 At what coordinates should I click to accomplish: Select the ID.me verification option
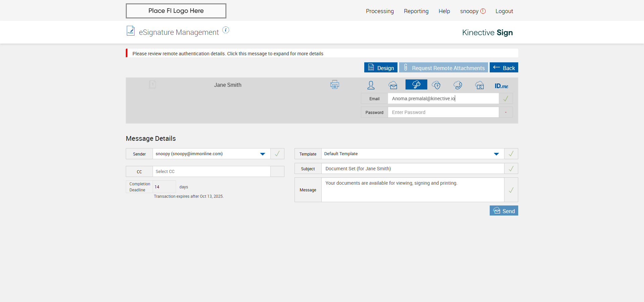[501, 86]
